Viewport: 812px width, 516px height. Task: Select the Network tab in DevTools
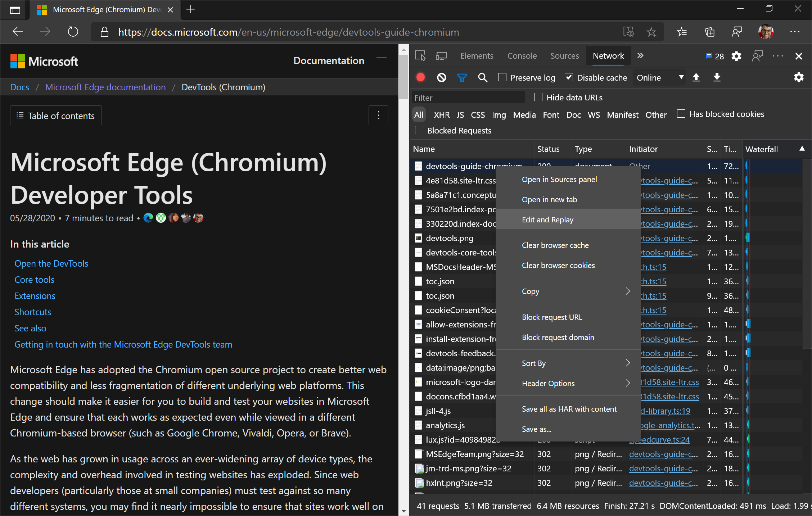608,55
